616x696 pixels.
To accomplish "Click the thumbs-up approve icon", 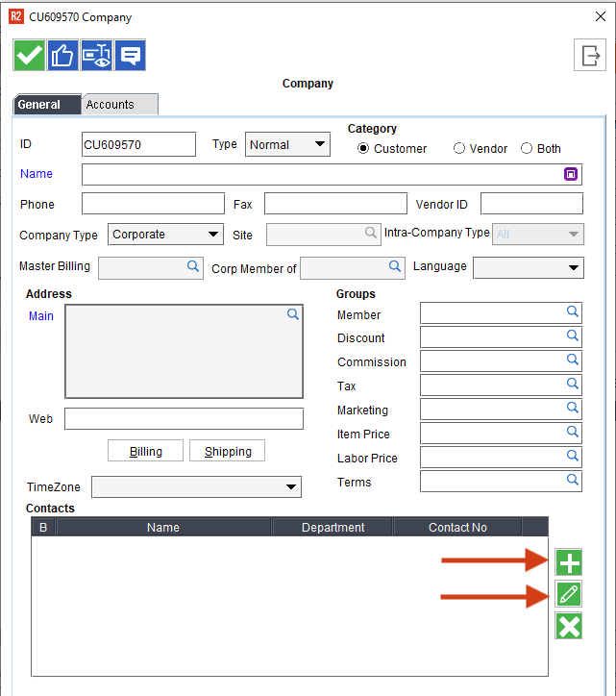I will pyautogui.click(x=62, y=56).
